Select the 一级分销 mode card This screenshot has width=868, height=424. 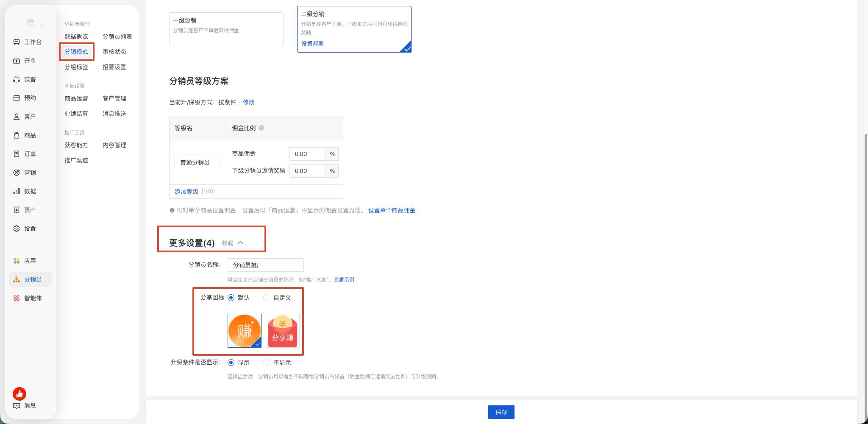pyautogui.click(x=226, y=29)
